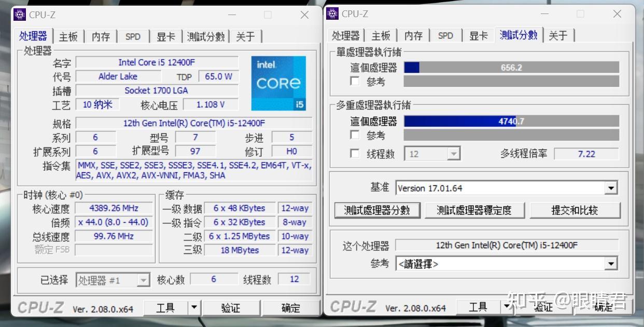This screenshot has height=327, width=644.
Task: Click the 修订 H0 value
Action: (x=292, y=151)
